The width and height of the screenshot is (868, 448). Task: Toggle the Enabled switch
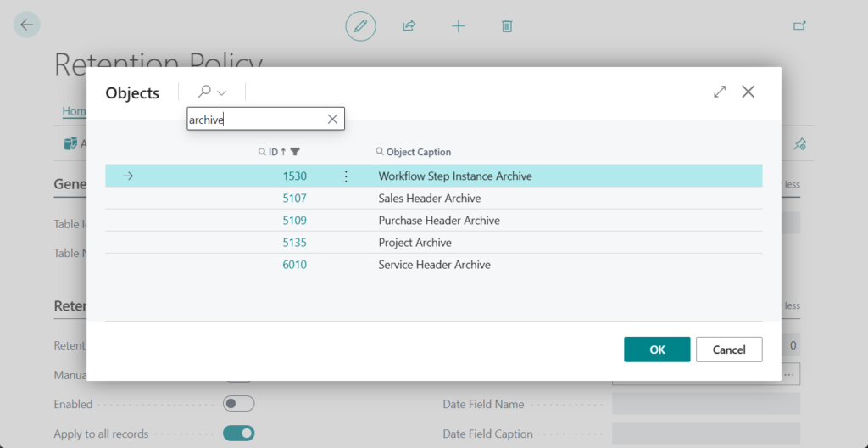pyautogui.click(x=238, y=404)
